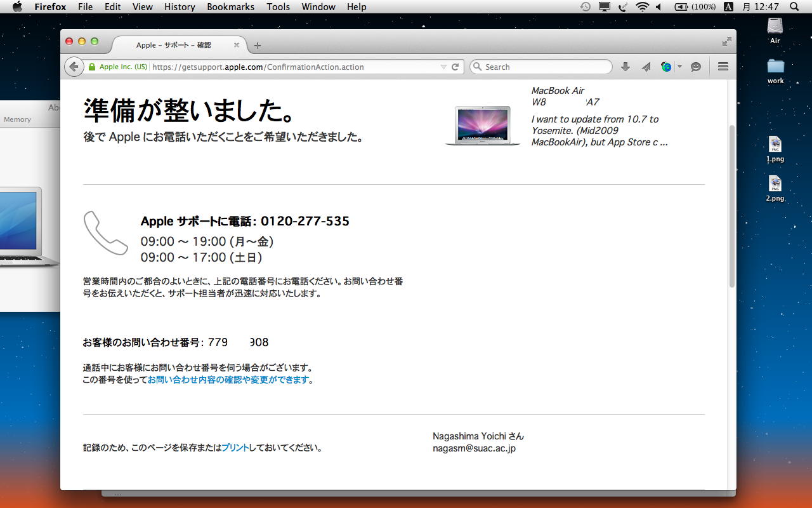Open the Edit menu

tap(113, 7)
